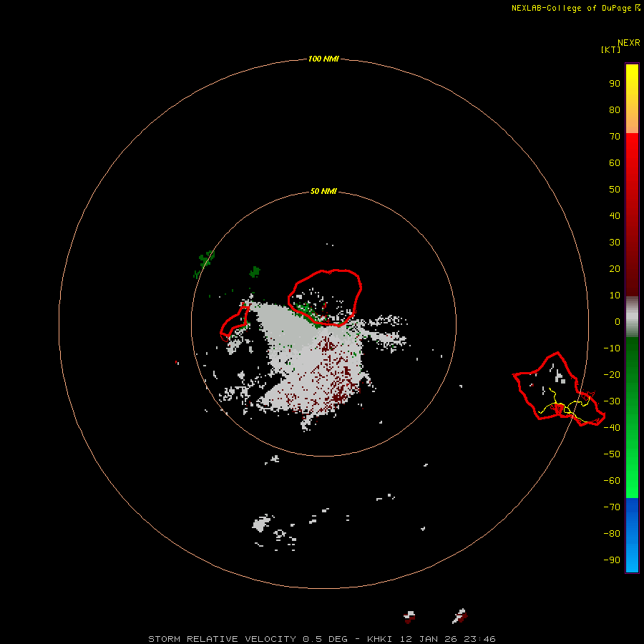
Task: Click the yellow top segment of the color bar
Action: point(632,99)
